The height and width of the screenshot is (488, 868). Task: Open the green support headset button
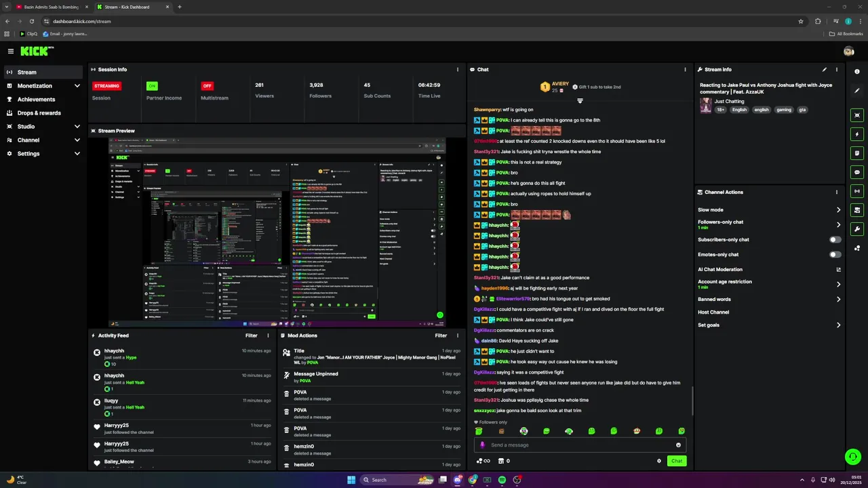pyautogui.click(x=853, y=457)
